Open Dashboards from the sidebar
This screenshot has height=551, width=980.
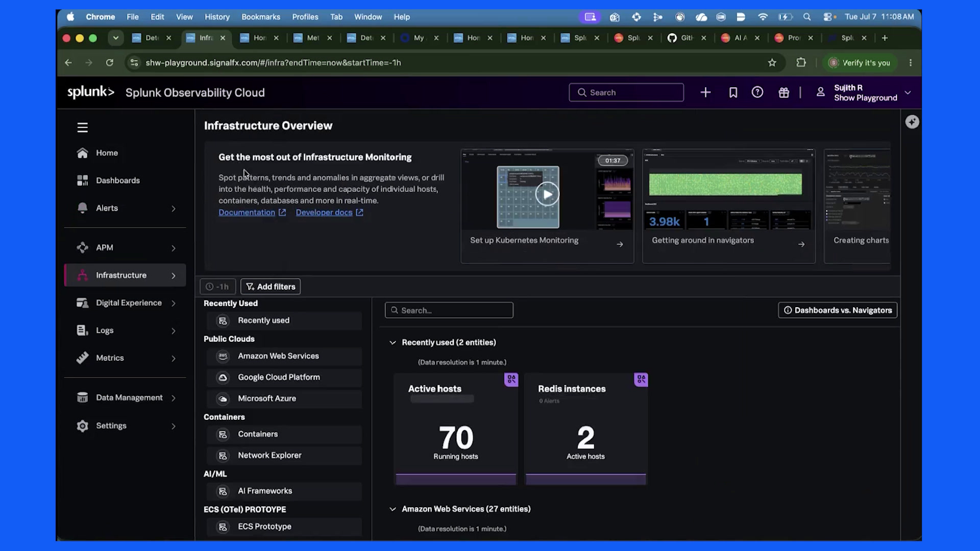pyautogui.click(x=118, y=181)
